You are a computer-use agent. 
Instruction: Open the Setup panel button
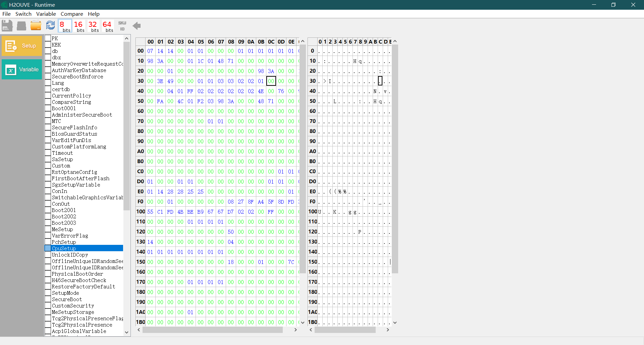point(22,46)
